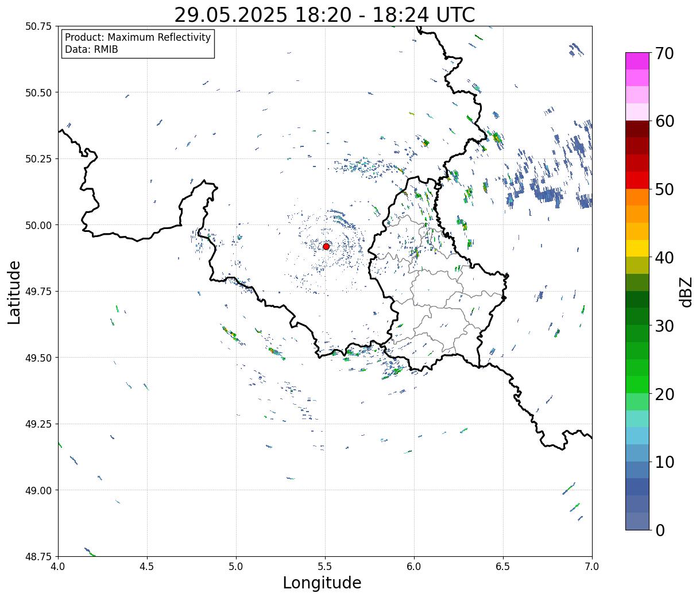
Task: Click the colorbar tick label 10
Action: click(x=664, y=462)
